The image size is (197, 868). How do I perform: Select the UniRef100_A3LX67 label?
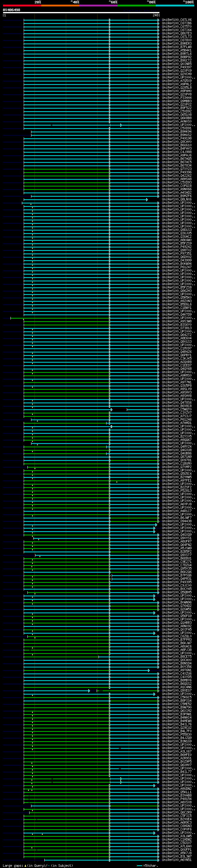click(x=177, y=751)
